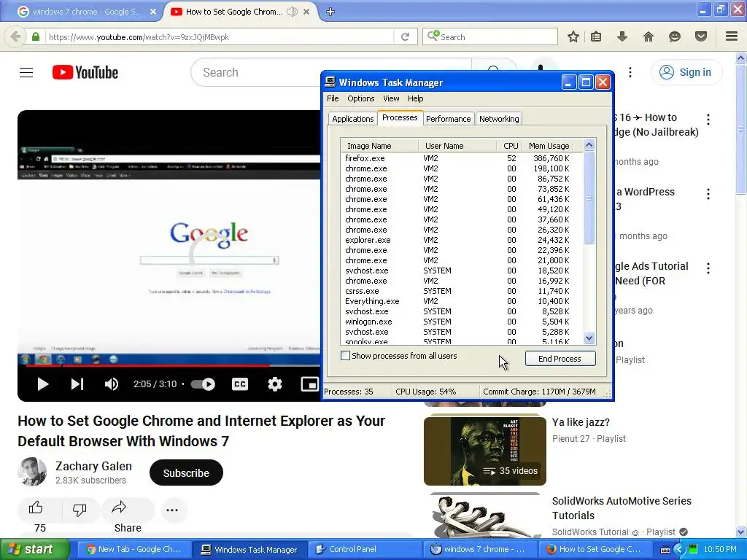Click the Firefox URL address field

pos(219,36)
